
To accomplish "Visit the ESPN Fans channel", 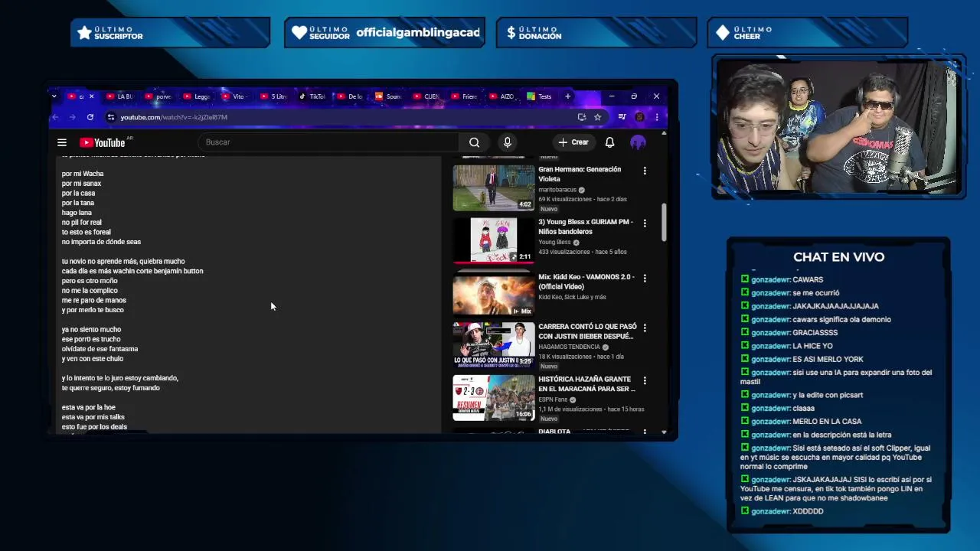I will coord(553,399).
